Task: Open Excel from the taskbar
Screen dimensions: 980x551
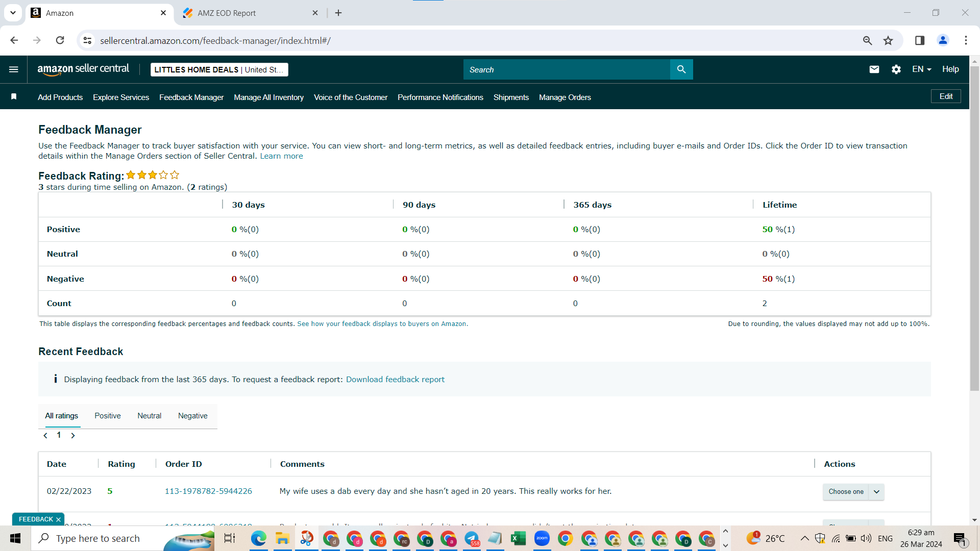Action: click(518, 538)
